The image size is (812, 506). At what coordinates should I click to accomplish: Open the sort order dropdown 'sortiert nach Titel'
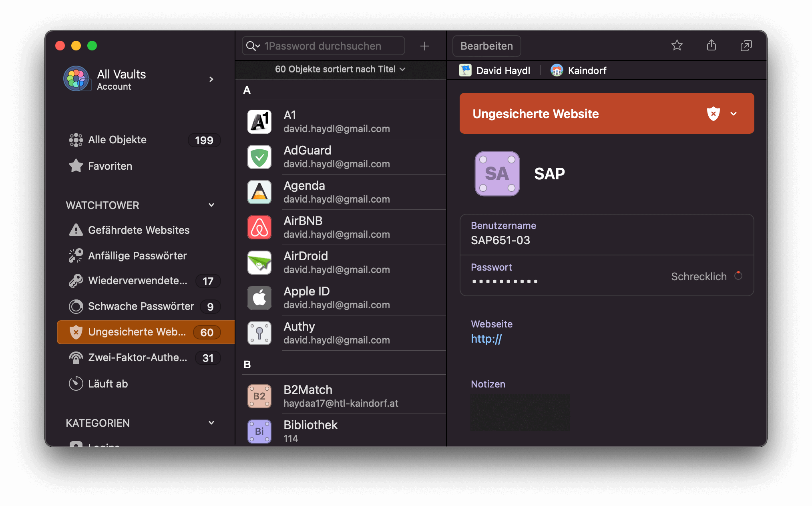coord(340,69)
